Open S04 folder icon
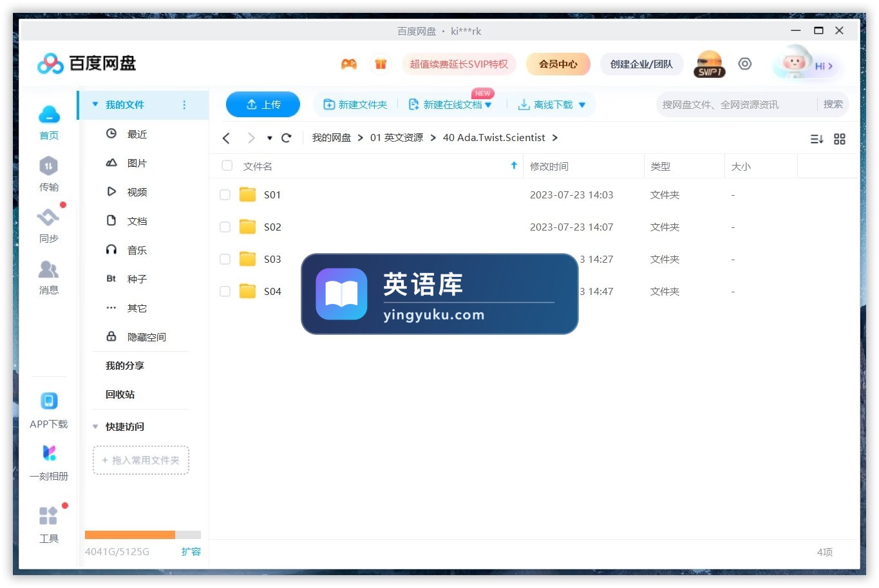 [248, 291]
